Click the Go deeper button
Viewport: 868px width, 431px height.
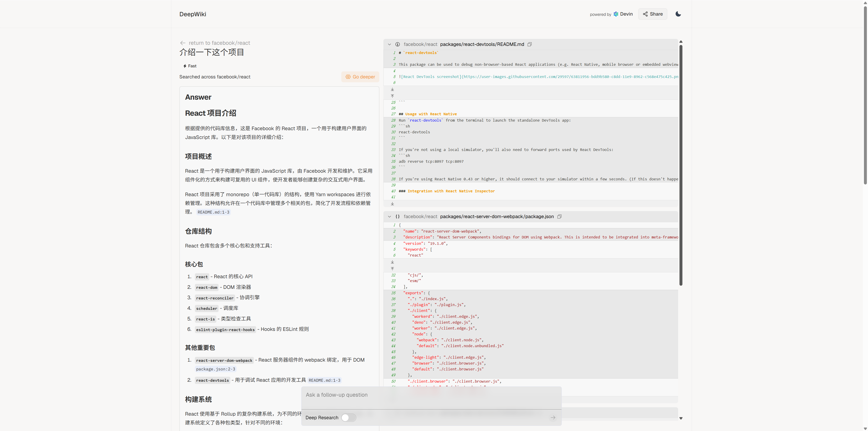tap(360, 77)
